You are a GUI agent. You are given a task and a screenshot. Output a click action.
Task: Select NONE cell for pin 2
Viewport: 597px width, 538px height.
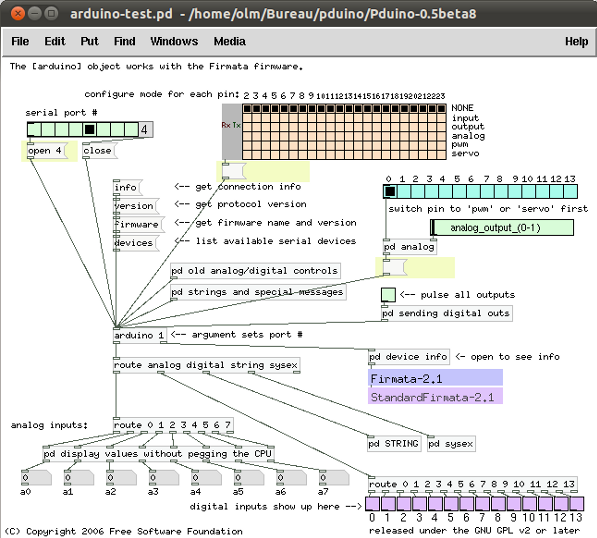247,109
